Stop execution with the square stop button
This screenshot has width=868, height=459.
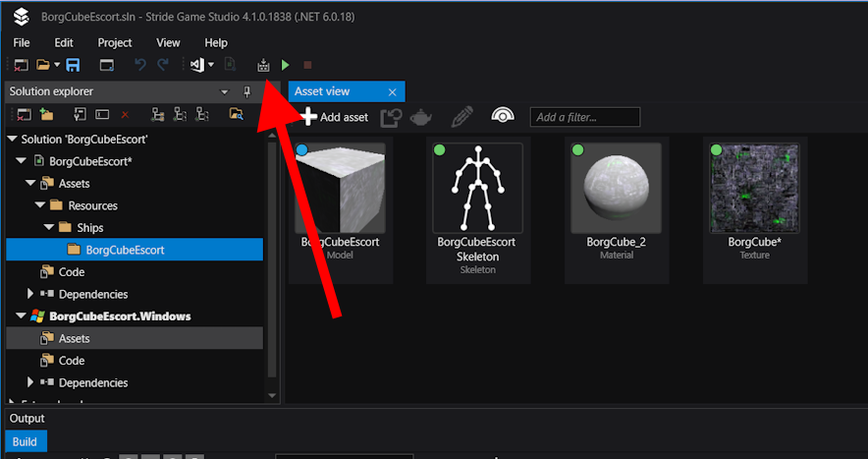click(307, 65)
